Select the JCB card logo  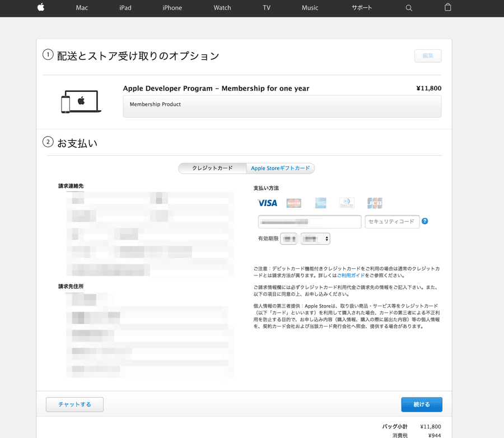[x=375, y=203]
